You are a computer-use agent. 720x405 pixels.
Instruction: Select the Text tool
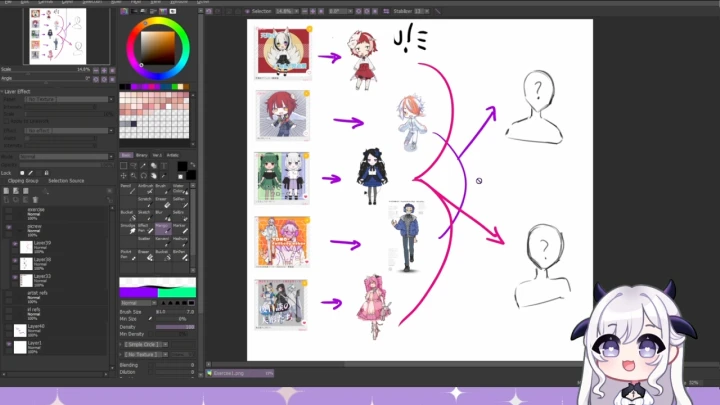tap(164, 166)
